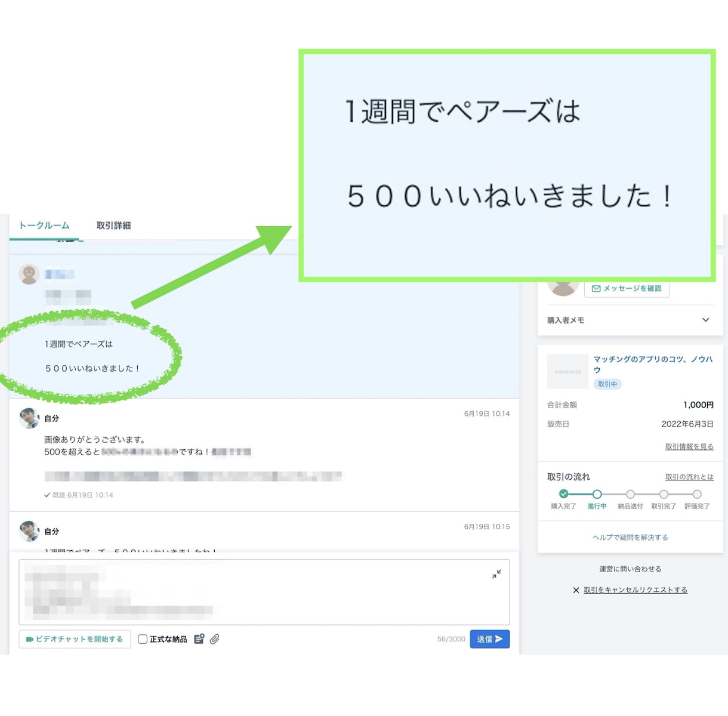Click the 合計金額 label
The height and width of the screenshot is (716, 728).
click(562, 405)
